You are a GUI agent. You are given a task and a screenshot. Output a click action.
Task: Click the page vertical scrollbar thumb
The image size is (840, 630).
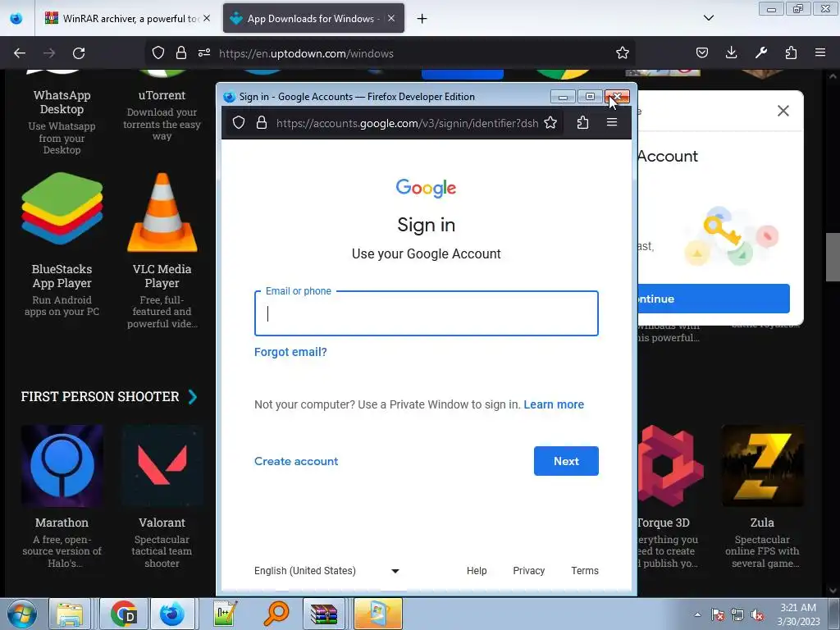coord(832,257)
